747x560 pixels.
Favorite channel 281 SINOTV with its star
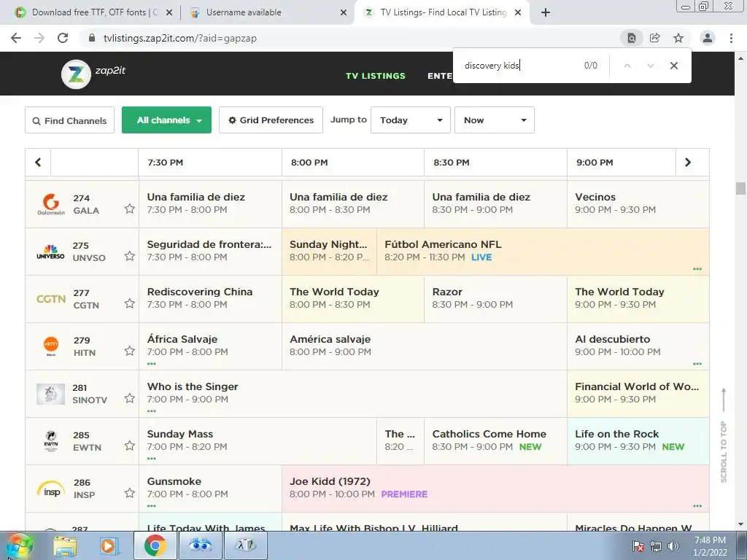pyautogui.click(x=129, y=398)
